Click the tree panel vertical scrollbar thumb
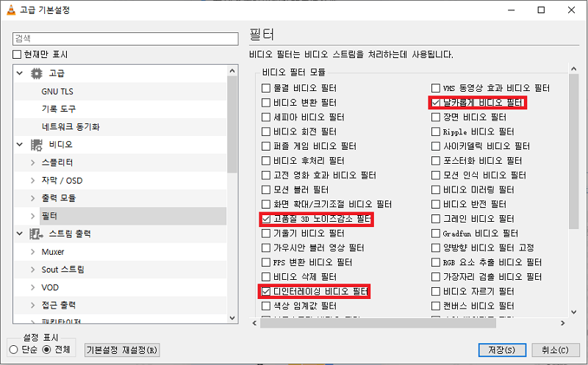The width and height of the screenshot is (588, 365). 232,124
